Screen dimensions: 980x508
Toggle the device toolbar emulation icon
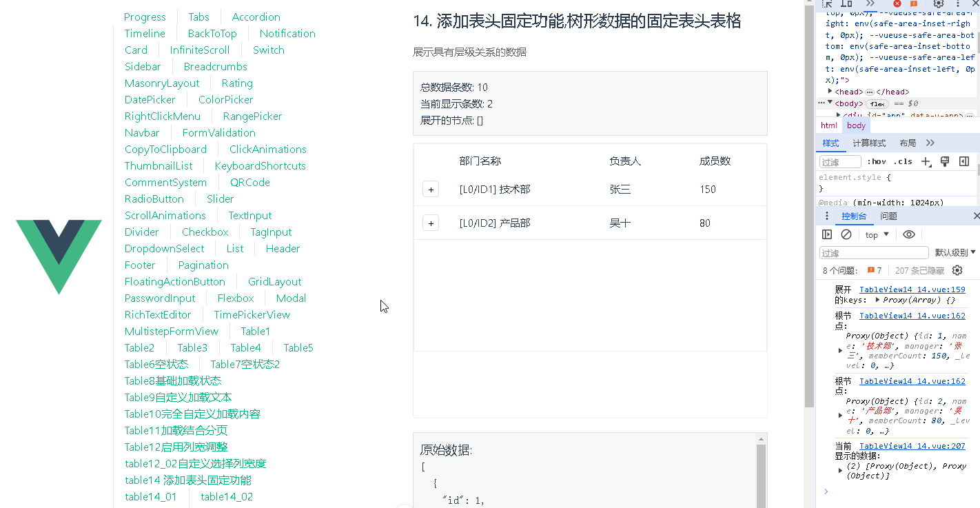pyautogui.click(x=846, y=5)
